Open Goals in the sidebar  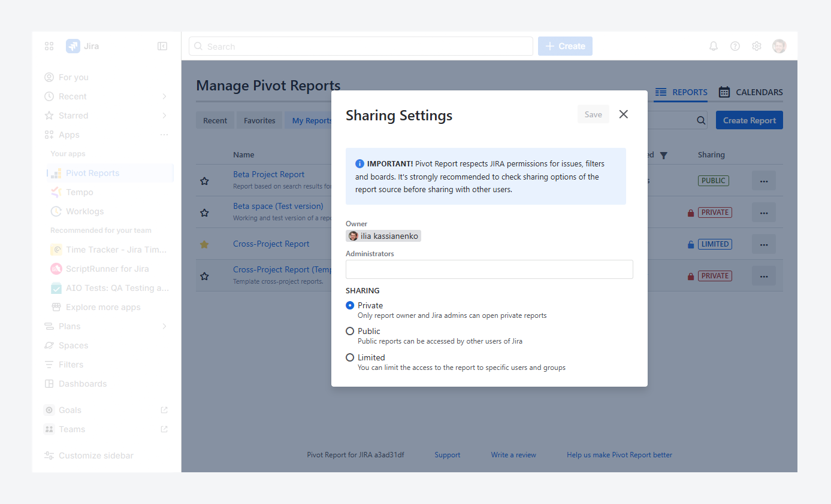coord(69,410)
